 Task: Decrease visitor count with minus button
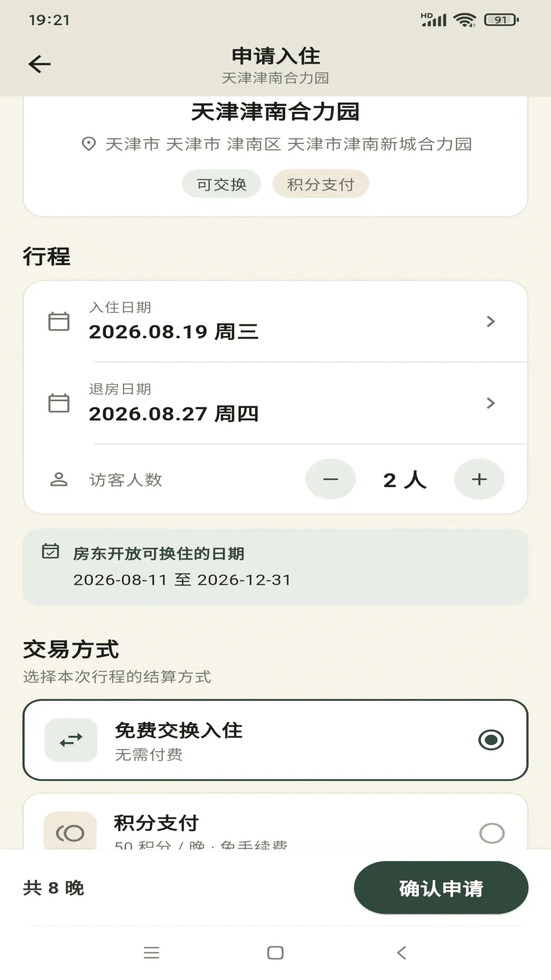pos(331,479)
